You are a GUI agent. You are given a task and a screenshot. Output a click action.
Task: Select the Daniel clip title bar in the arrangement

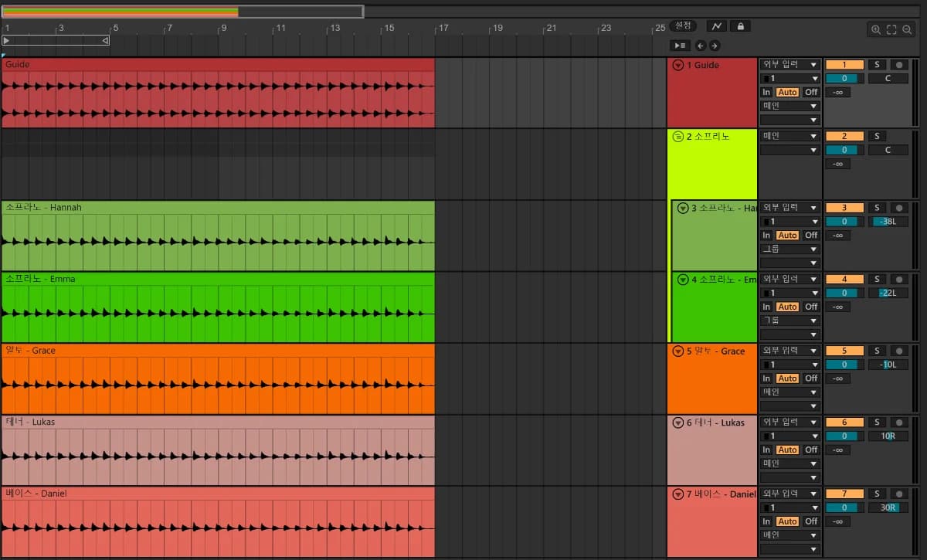(x=218, y=494)
